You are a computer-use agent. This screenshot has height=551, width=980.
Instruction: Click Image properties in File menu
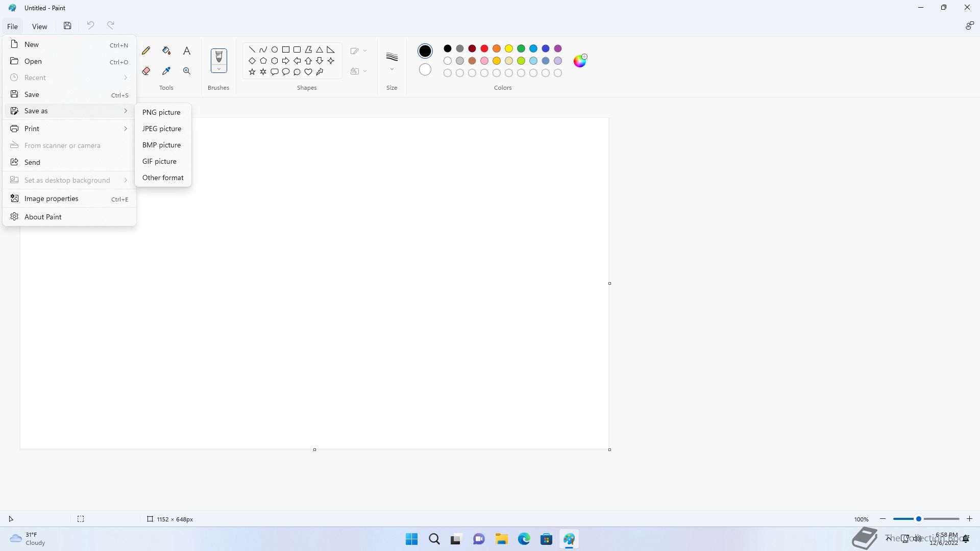pyautogui.click(x=51, y=198)
